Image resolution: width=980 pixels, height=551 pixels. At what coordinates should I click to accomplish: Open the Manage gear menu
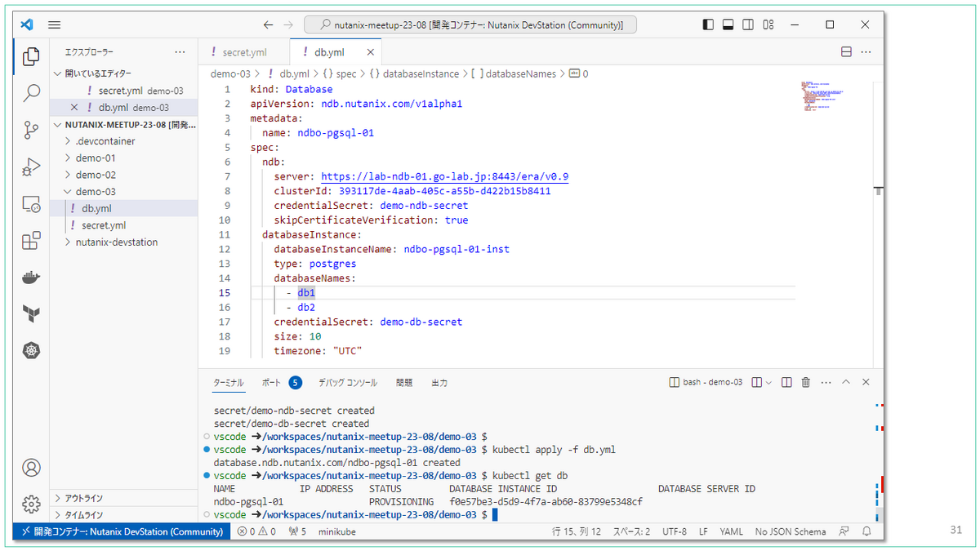tap(31, 504)
